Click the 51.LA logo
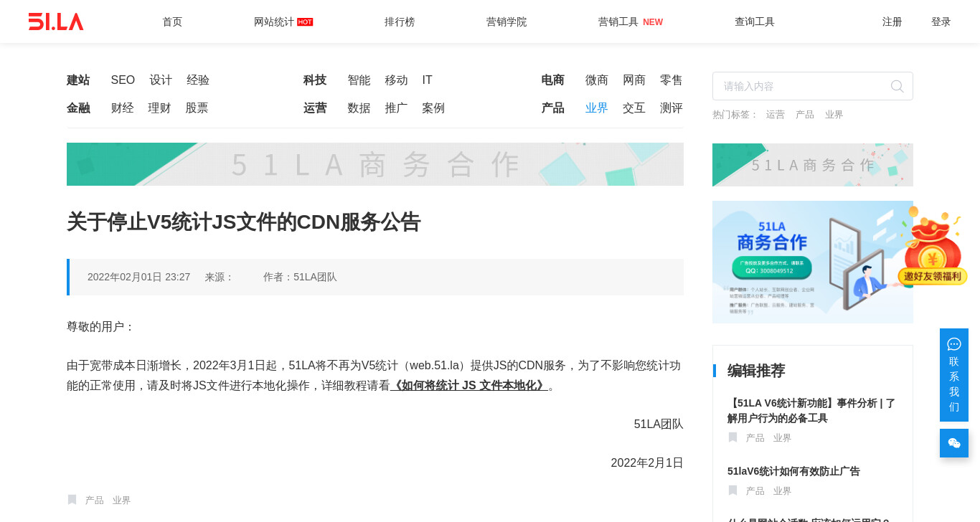The image size is (980, 522). (x=56, y=22)
